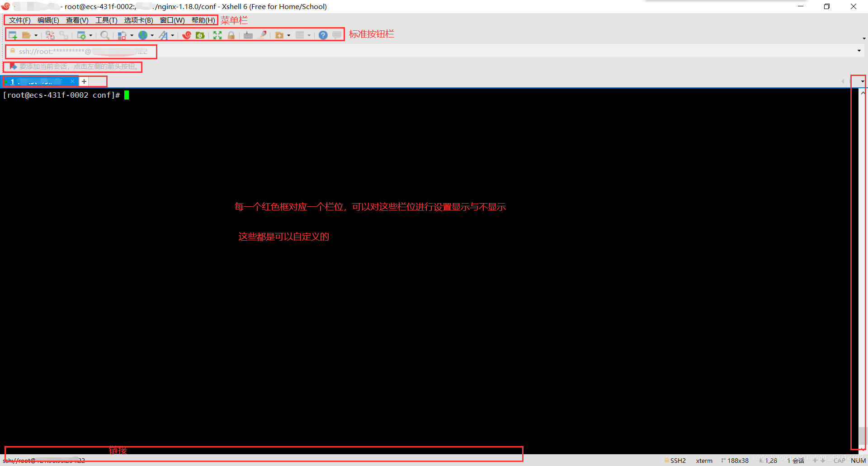The width and height of the screenshot is (868, 466).
Task: Expand the Open sessions dropdown arrow
Action: click(36, 35)
